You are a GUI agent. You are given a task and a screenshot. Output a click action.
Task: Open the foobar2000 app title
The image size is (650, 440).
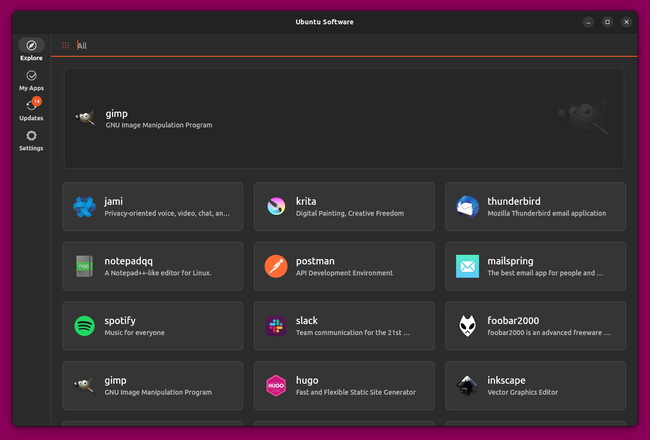513,321
